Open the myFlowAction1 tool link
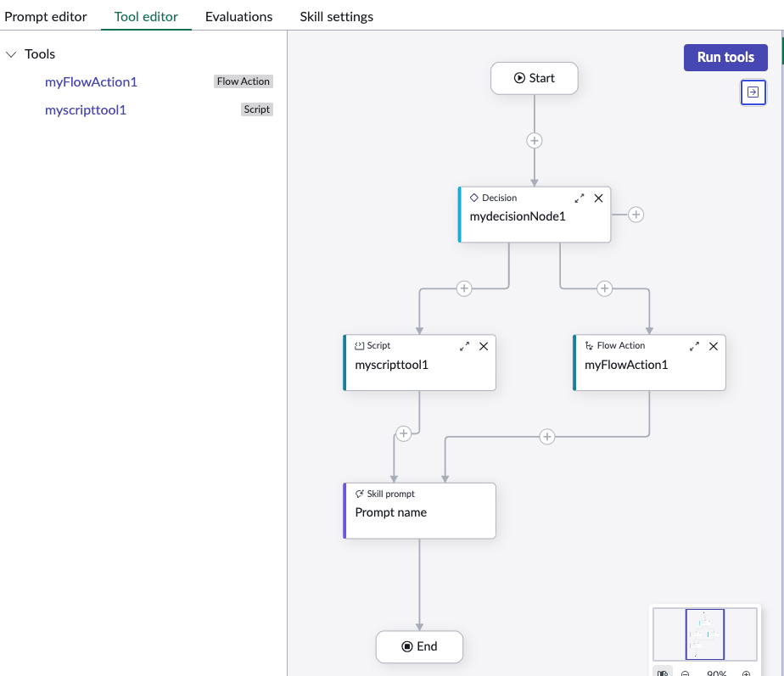The height and width of the screenshot is (676, 784). 91,82
